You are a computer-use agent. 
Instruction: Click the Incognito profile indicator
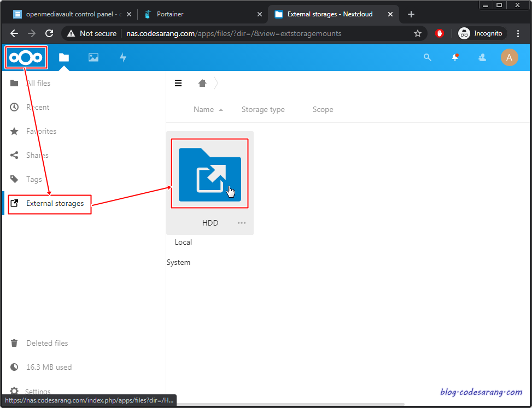482,33
